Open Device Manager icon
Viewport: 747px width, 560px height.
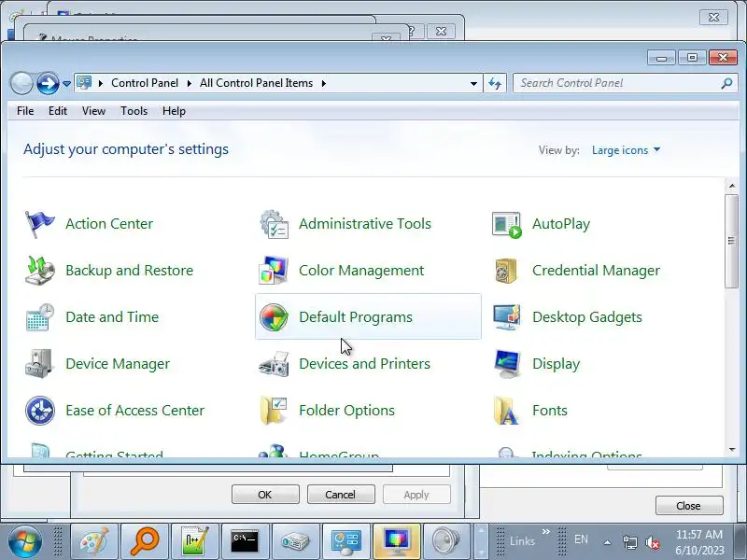[39, 364]
